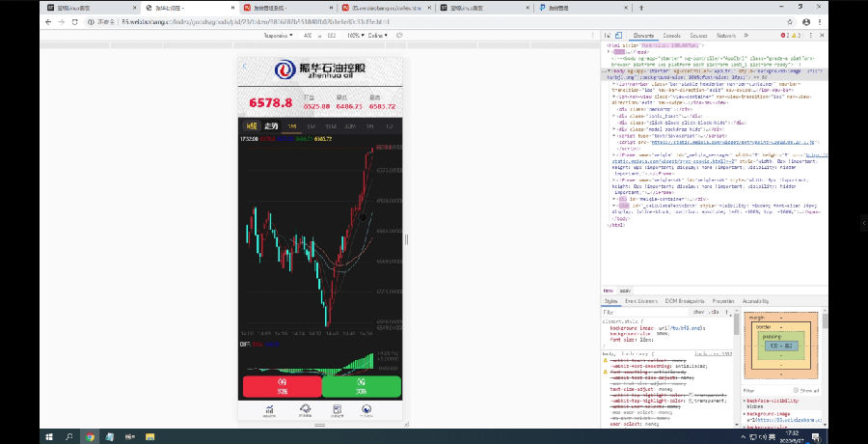The image size is (868, 444).
Task: Switch to the DevTools Elements tab
Action: coord(642,36)
